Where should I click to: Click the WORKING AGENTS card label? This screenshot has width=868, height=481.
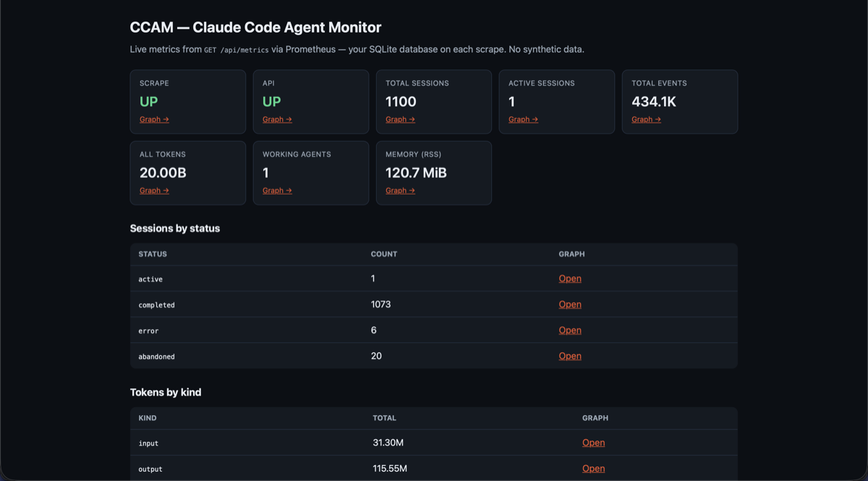(x=297, y=154)
